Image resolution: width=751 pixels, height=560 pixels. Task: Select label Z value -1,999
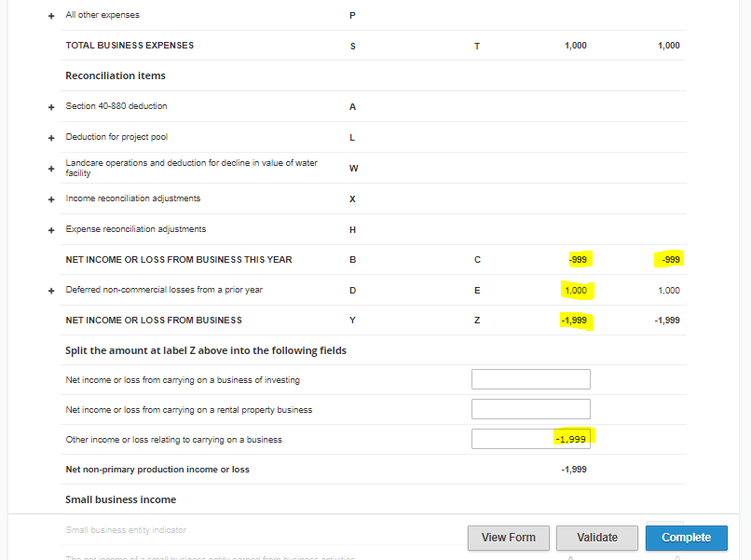click(x=574, y=320)
